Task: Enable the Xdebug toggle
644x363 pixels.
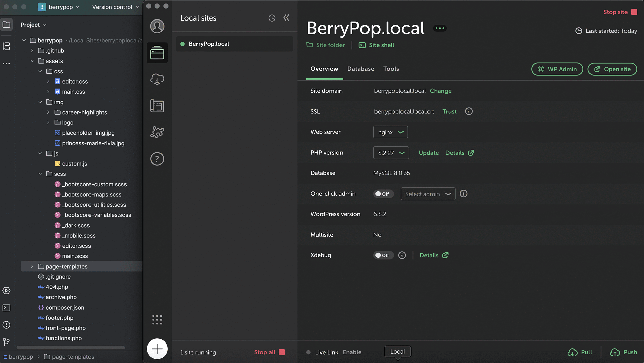Action: [x=383, y=255]
